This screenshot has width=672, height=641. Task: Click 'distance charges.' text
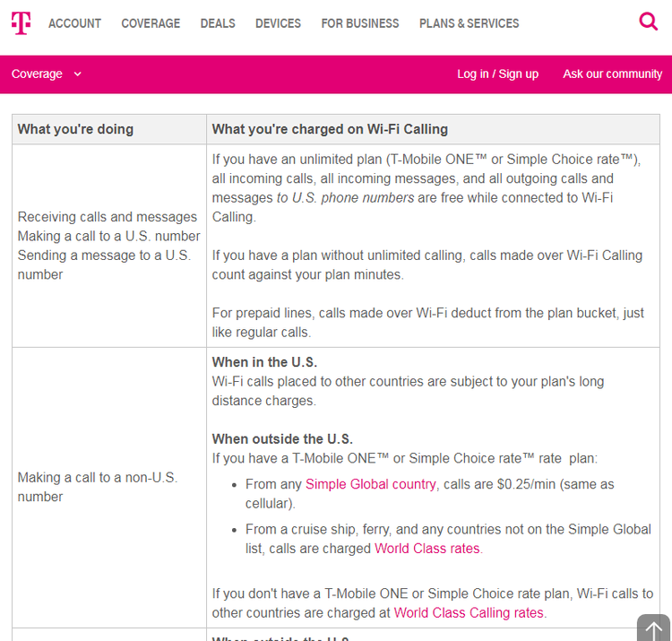(264, 401)
